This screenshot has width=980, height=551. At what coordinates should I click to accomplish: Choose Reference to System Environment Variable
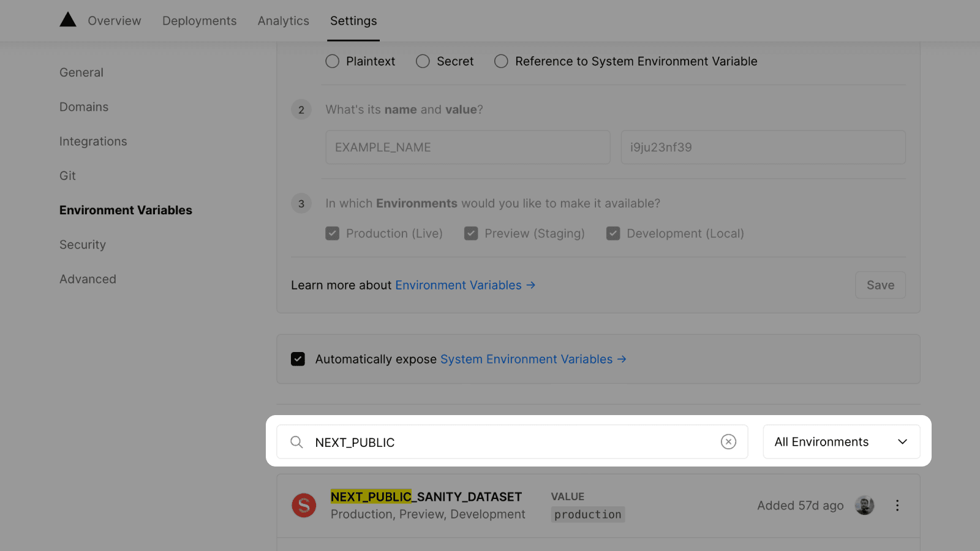pos(501,61)
